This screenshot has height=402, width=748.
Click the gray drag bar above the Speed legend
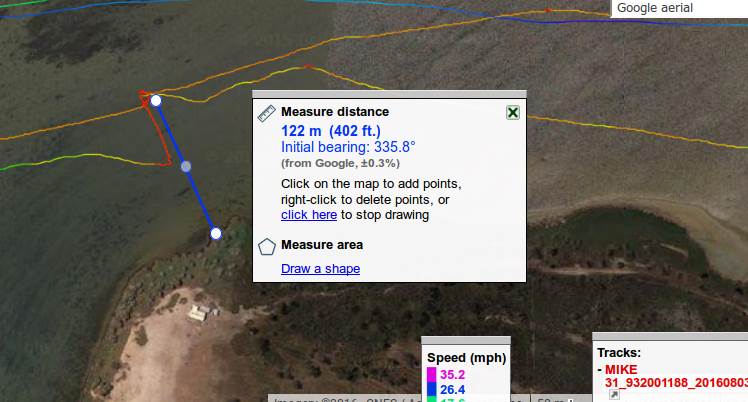coord(466,340)
